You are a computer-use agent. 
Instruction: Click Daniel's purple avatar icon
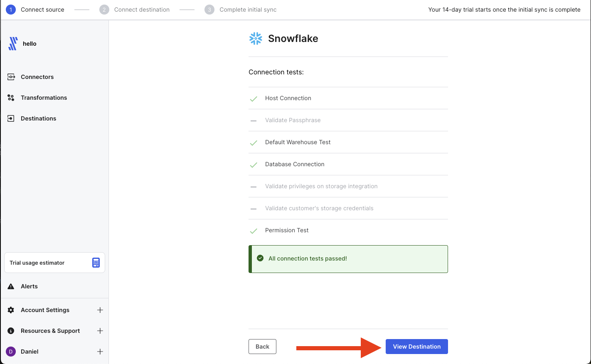tap(11, 352)
